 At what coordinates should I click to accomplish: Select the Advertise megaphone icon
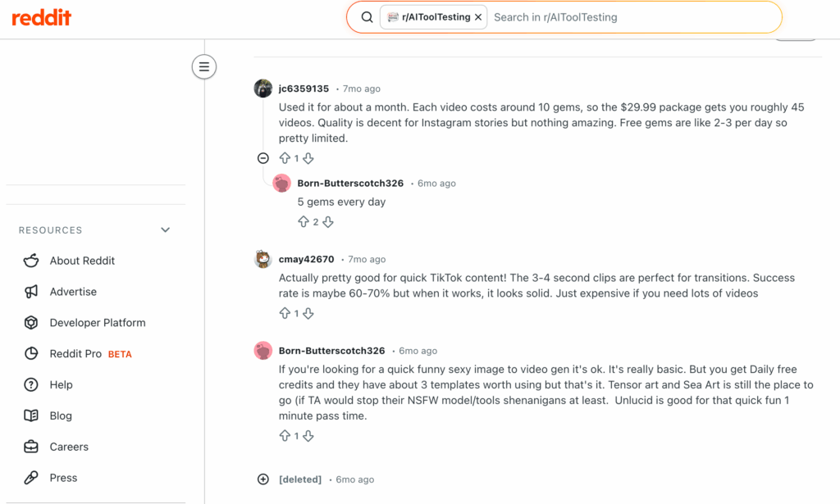click(30, 292)
